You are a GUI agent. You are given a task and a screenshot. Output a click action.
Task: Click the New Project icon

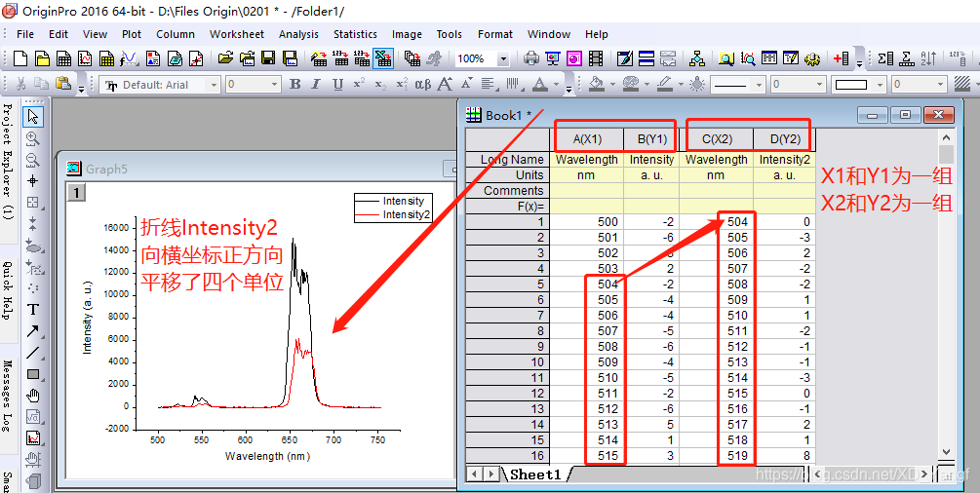pos(20,58)
